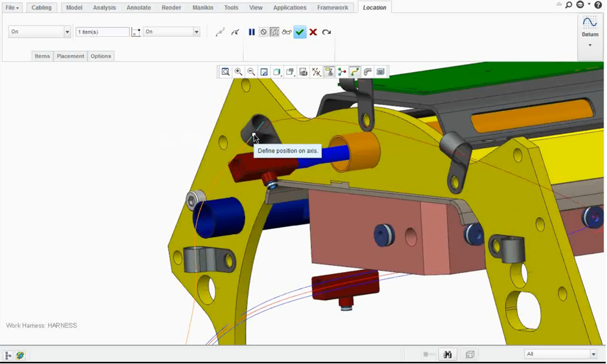The width and height of the screenshot is (607, 364).
Task: Open the Manikin ribbon tab
Action: (203, 7)
